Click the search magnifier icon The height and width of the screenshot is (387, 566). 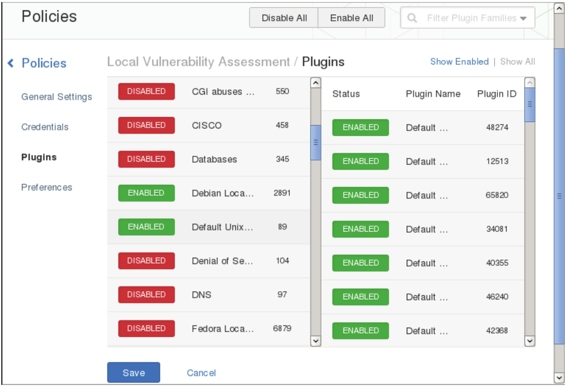coord(412,18)
